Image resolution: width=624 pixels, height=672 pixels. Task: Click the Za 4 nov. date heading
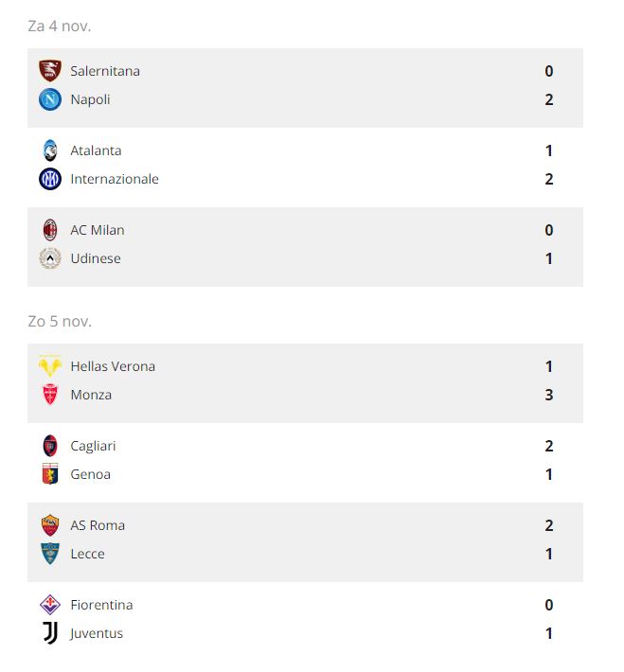coord(60,27)
